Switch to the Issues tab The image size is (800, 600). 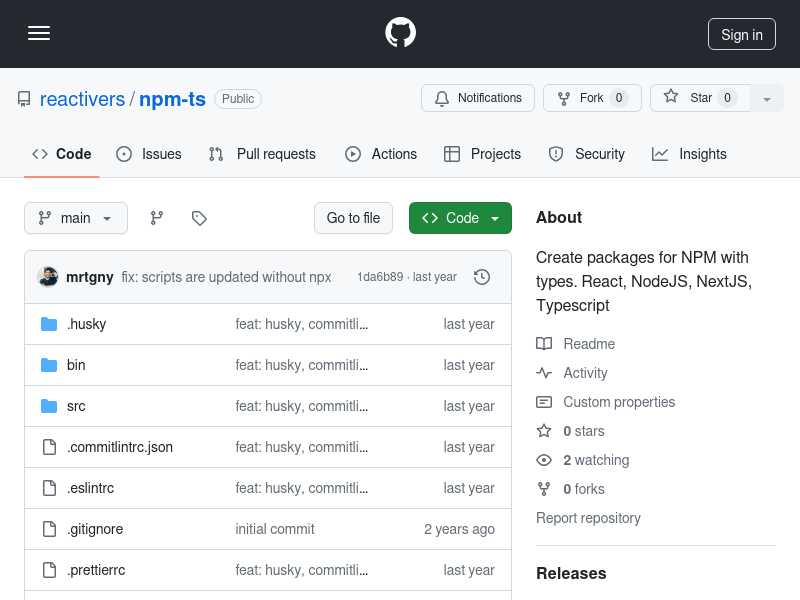point(148,154)
